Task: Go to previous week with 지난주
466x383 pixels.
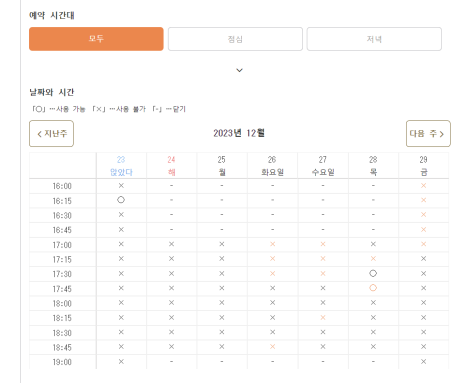Action: [x=52, y=134]
